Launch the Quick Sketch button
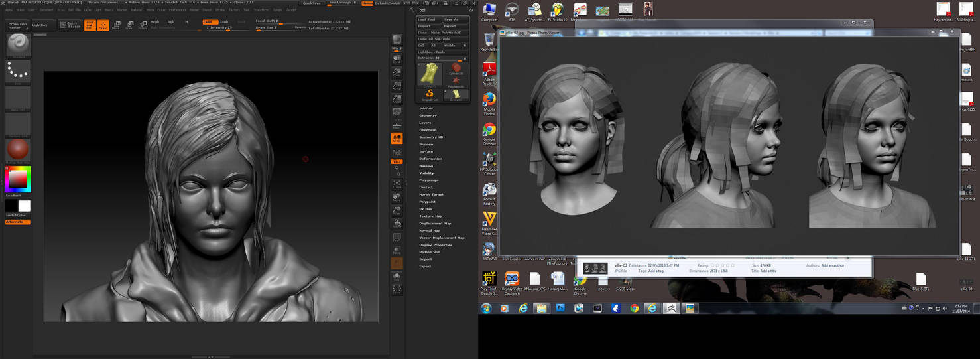Screen dimensions: 980x359 click(70, 25)
